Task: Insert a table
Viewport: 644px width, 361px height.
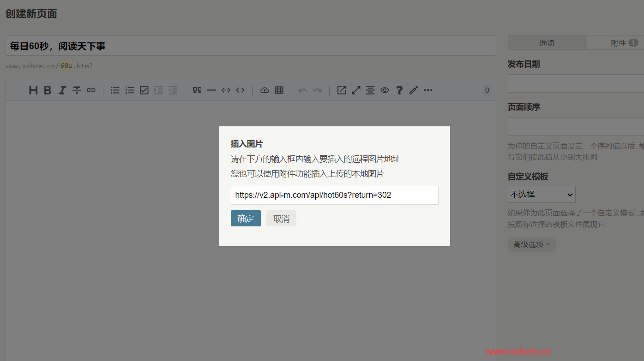Action: (279, 90)
